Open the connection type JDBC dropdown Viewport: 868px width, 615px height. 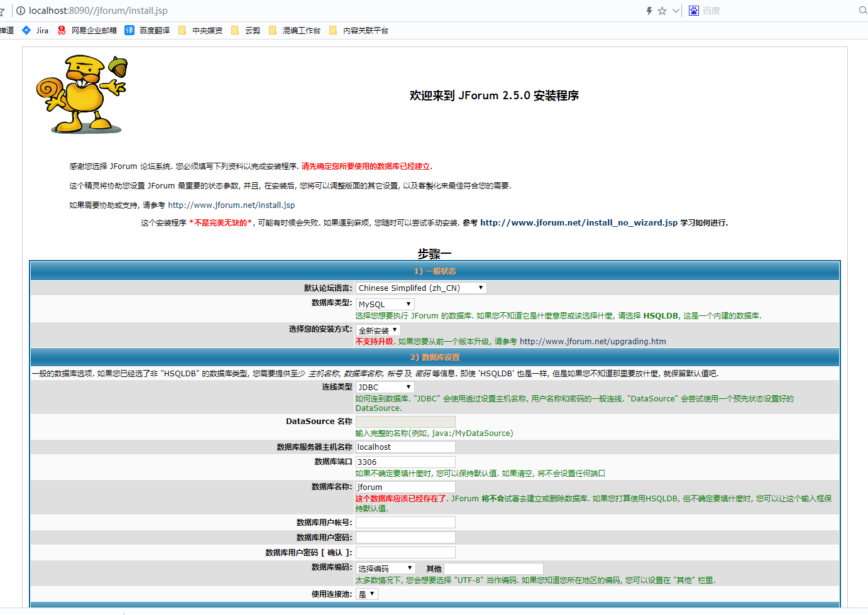pyautogui.click(x=385, y=387)
